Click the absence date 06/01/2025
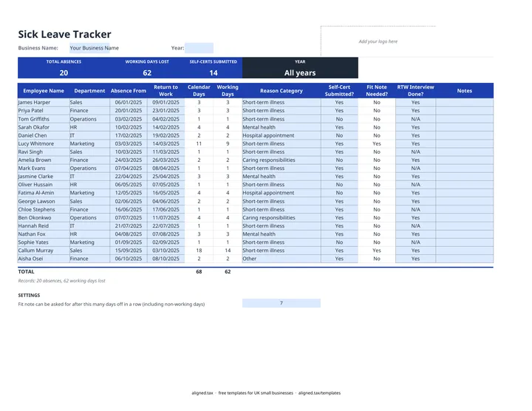 (x=129, y=103)
